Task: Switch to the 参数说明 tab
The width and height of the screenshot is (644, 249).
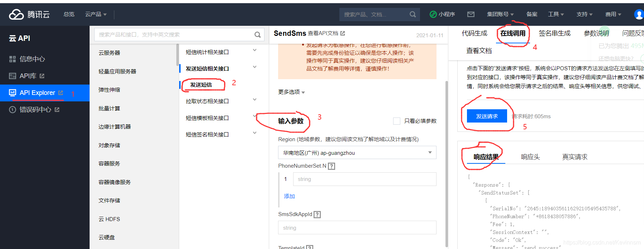Action: [596, 33]
